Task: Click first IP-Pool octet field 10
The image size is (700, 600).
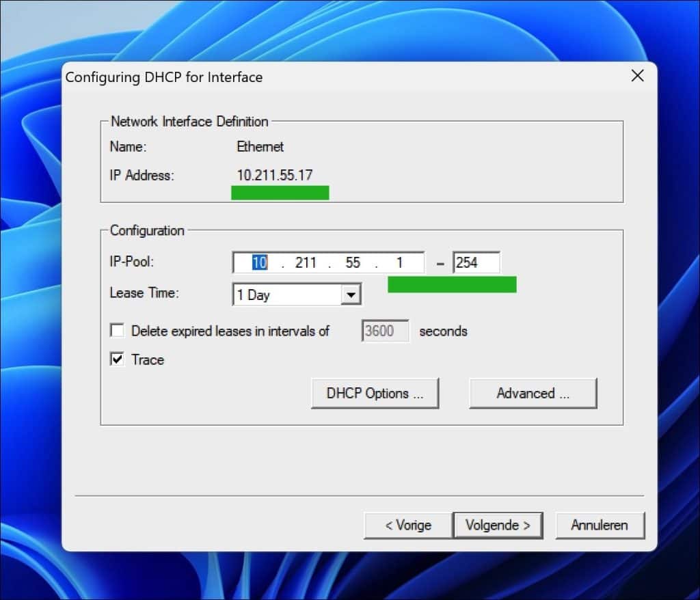Action: coord(259,262)
